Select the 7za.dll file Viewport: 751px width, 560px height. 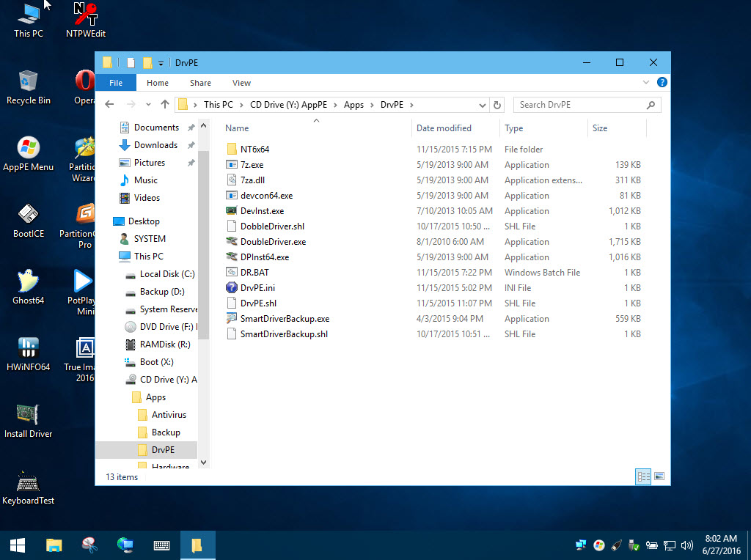(x=252, y=180)
